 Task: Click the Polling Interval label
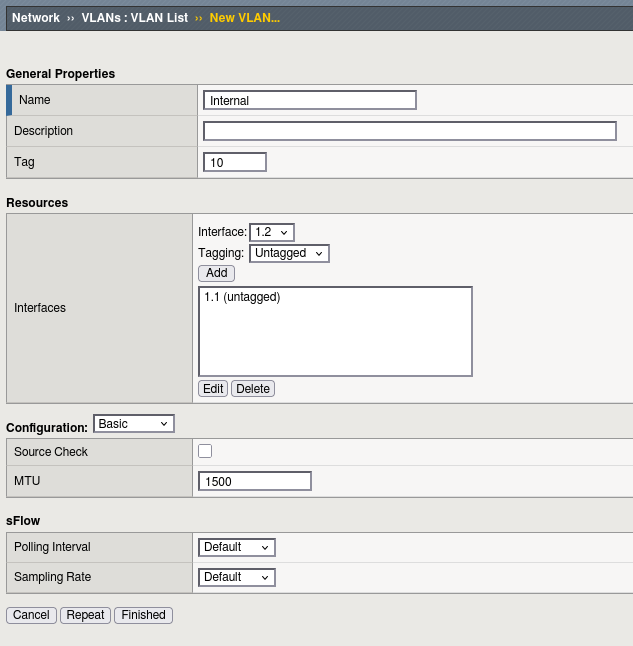[x=52, y=547]
